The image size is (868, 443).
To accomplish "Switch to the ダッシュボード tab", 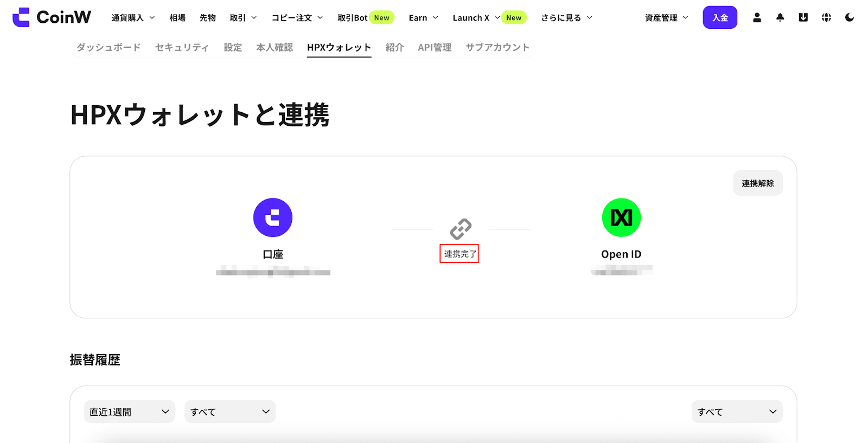I will (x=108, y=48).
